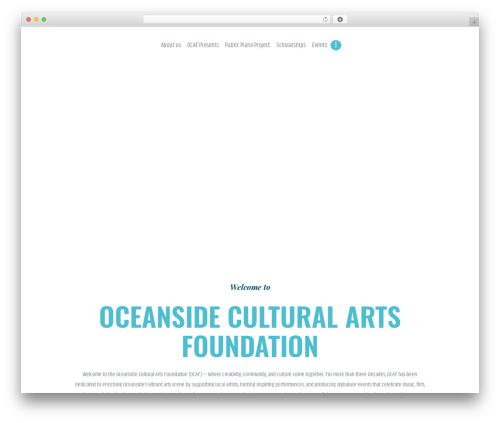Viewport: 500px width, 423px height.
Task: Reload the page via refresh icon
Action: coord(325,20)
